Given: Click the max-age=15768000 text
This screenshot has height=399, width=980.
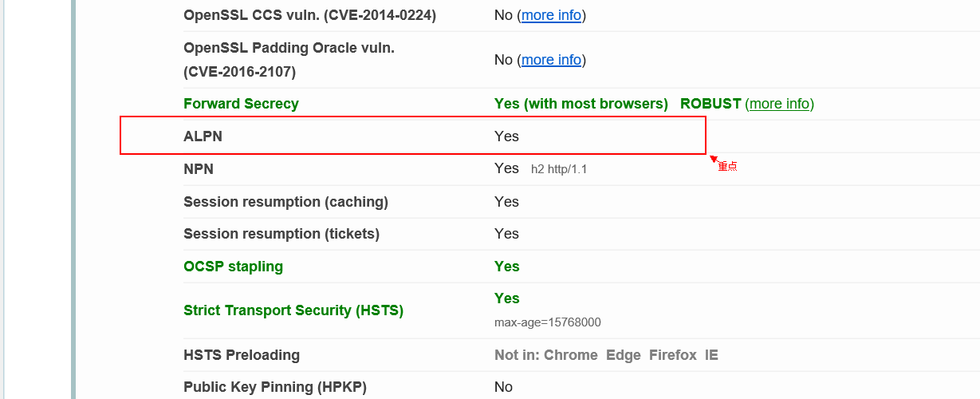Looking at the screenshot, I should pyautogui.click(x=548, y=322).
